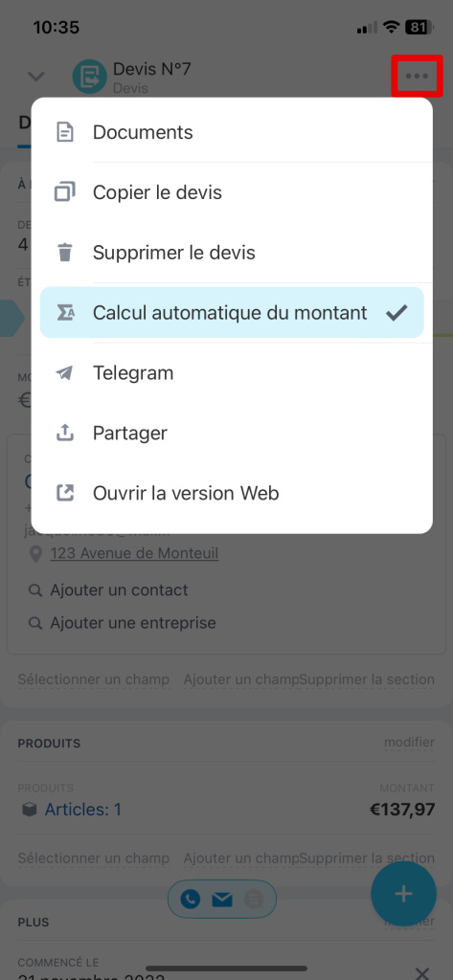
Task: Tap the floating plus add button
Action: pos(403,894)
